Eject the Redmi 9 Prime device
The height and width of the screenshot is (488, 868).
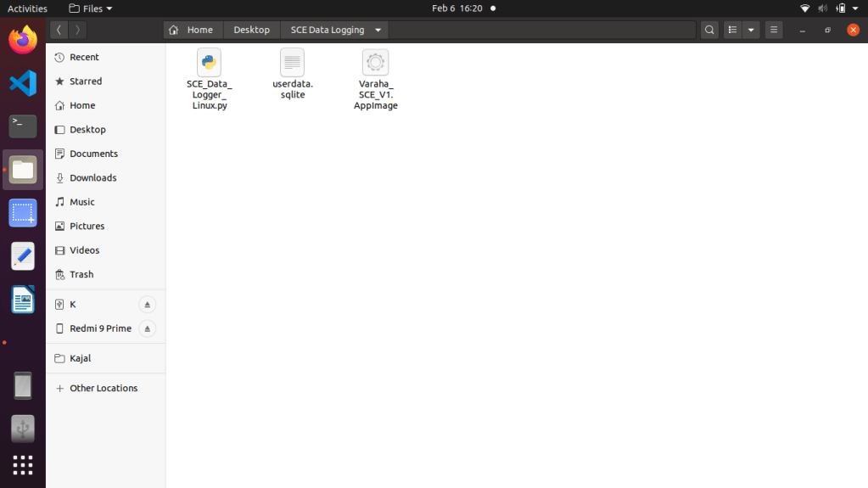[x=147, y=328]
